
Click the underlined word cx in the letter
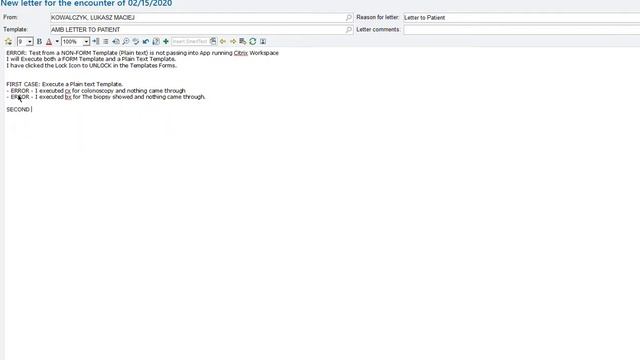click(68, 91)
